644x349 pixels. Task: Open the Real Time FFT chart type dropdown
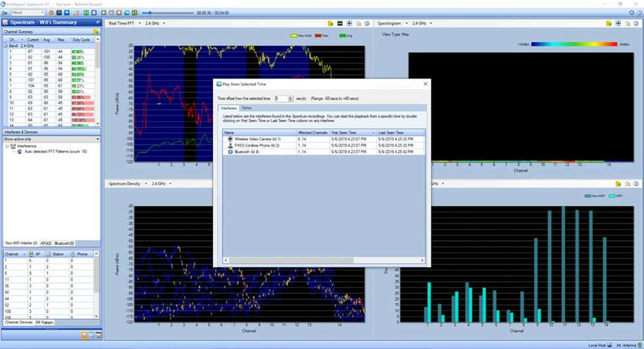[140, 23]
